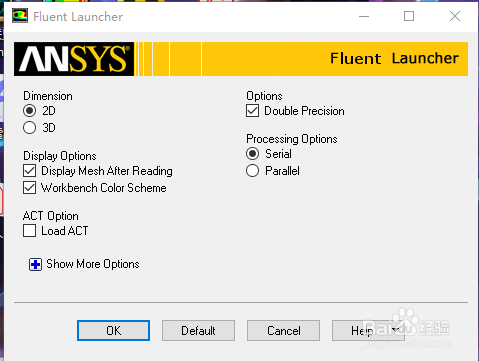Click the Display Options section label

(60, 156)
